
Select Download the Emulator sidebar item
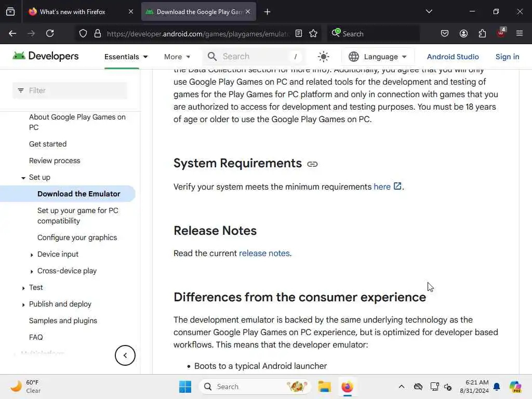79,194
